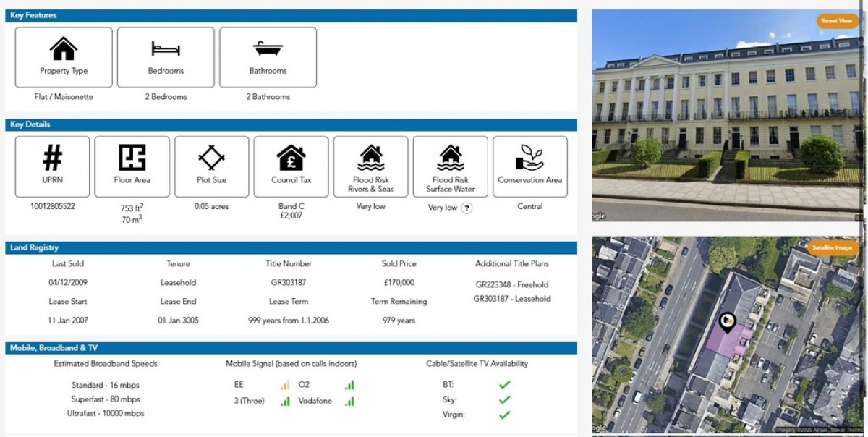Open the Surface Water question mark help
The width and height of the screenshot is (868, 437).
coord(467,208)
